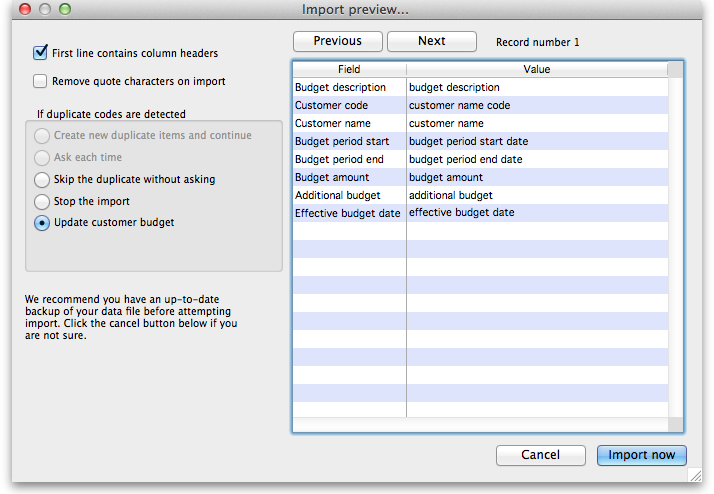The image size is (714, 494).
Task: Select Skip the duplicate without asking
Action: (42, 180)
